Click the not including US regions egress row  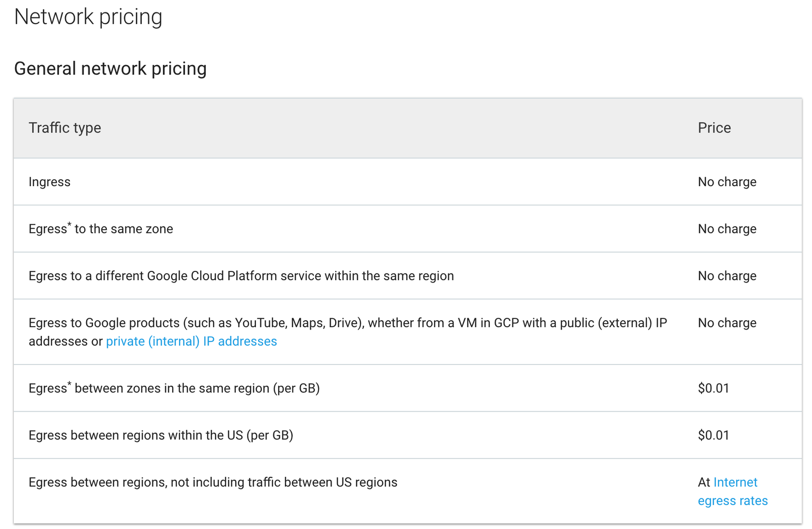click(213, 483)
